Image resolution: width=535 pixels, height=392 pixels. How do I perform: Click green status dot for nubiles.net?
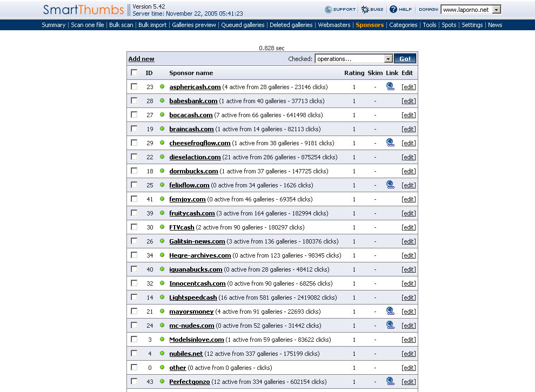[162, 353]
